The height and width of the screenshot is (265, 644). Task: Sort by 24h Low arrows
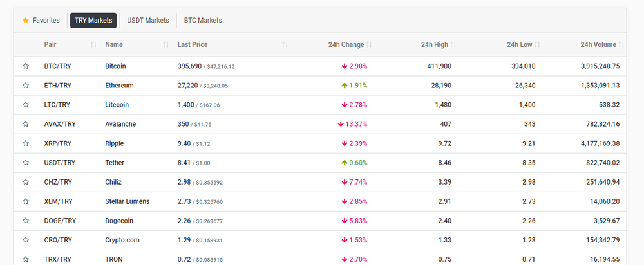click(x=537, y=45)
